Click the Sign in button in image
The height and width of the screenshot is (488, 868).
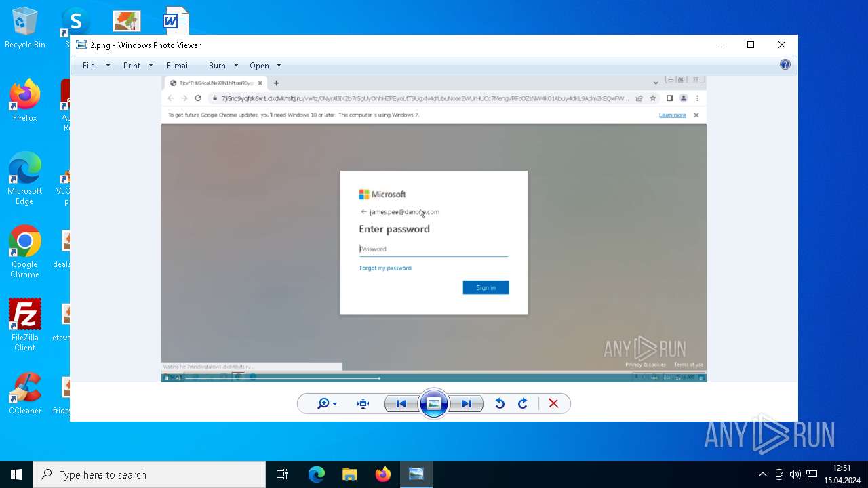point(486,288)
